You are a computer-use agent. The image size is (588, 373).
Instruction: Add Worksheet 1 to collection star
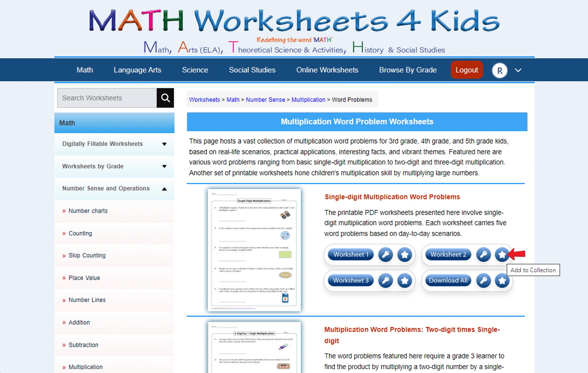click(405, 255)
